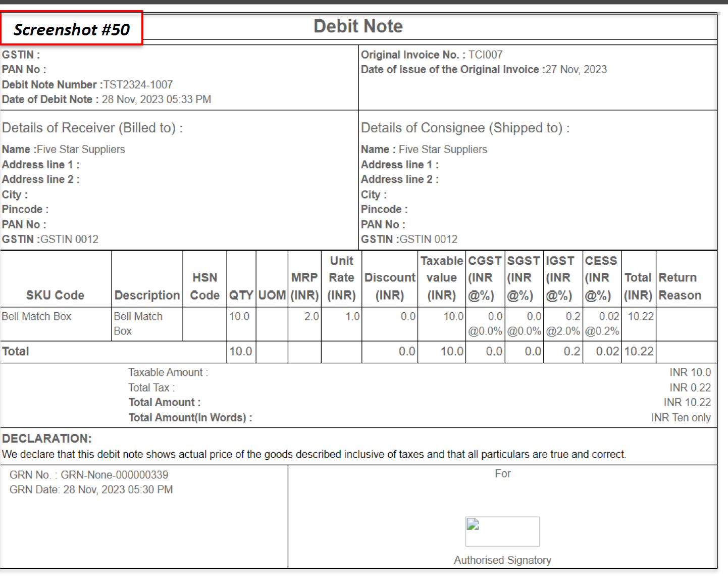Click the original invoice date 27 Nov, 2023

coord(576,70)
